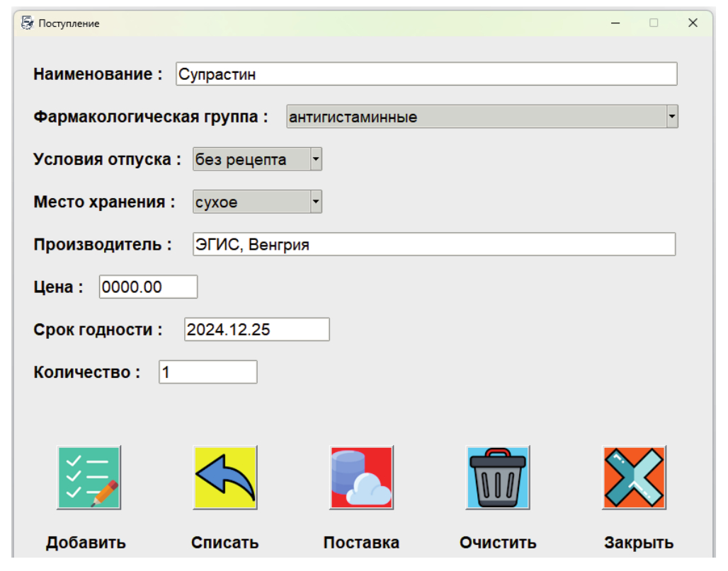Open the Условия отпуска dropdown arrow
728x571 pixels.
pos(316,159)
